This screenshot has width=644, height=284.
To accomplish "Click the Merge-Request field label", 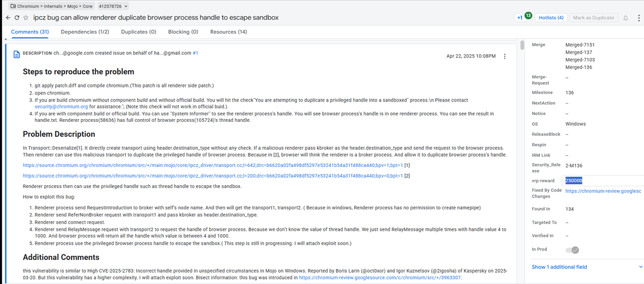I will pos(541,81).
